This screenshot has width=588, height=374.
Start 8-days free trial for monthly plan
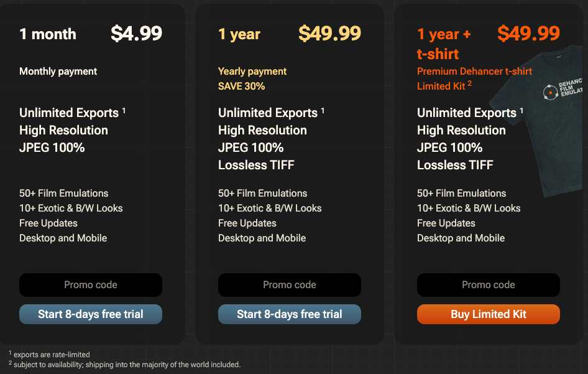click(91, 314)
